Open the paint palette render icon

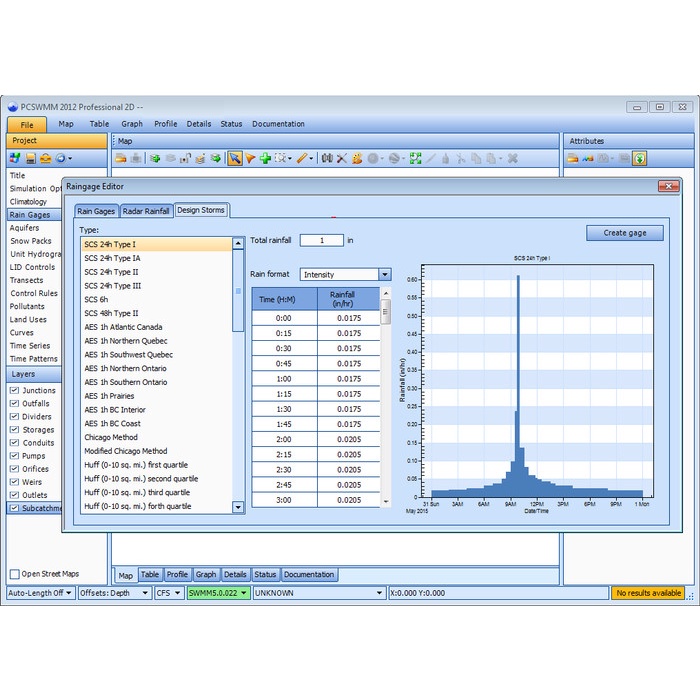pos(357,158)
